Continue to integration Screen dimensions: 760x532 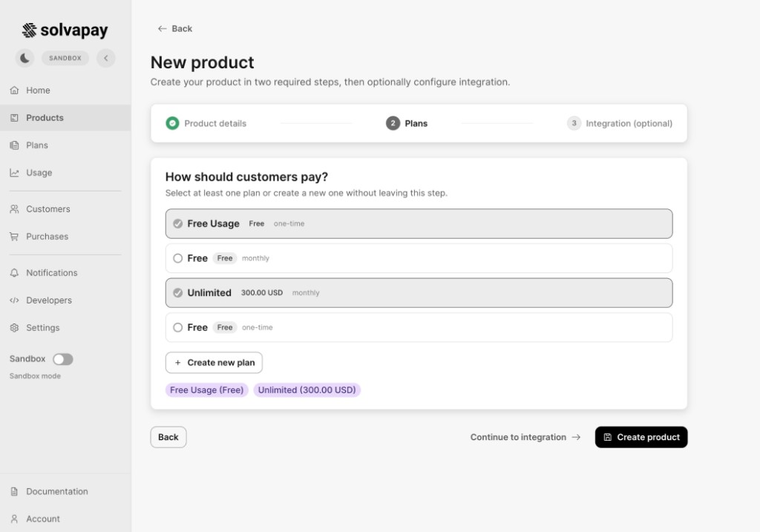click(x=525, y=437)
